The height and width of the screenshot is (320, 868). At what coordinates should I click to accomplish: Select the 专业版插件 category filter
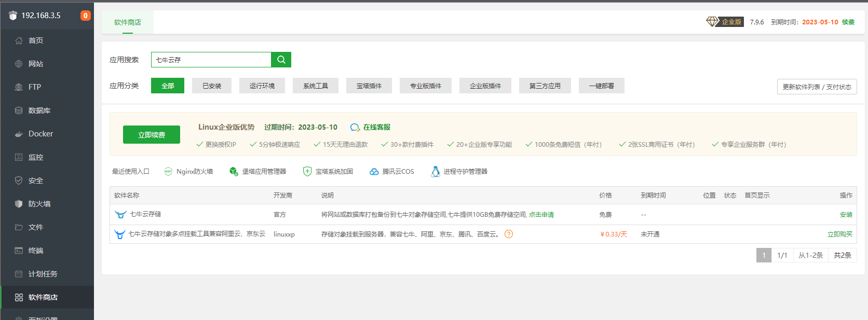coord(426,86)
